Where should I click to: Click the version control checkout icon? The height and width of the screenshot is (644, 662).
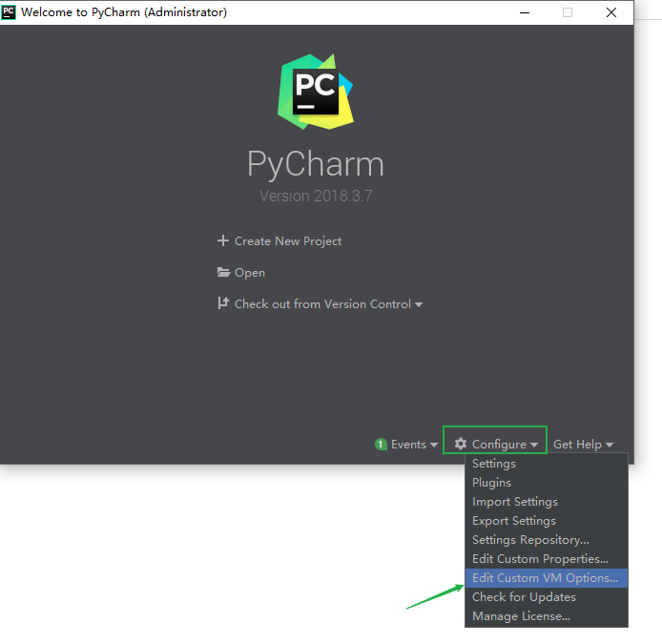(x=223, y=302)
